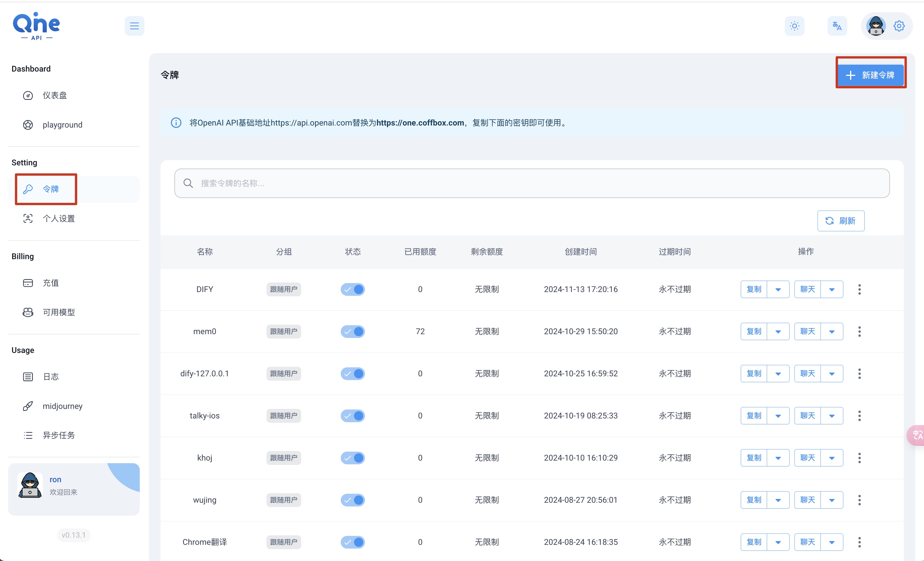Click the 刷新 refresh button
Screen dimensions: 924x561
841,221
